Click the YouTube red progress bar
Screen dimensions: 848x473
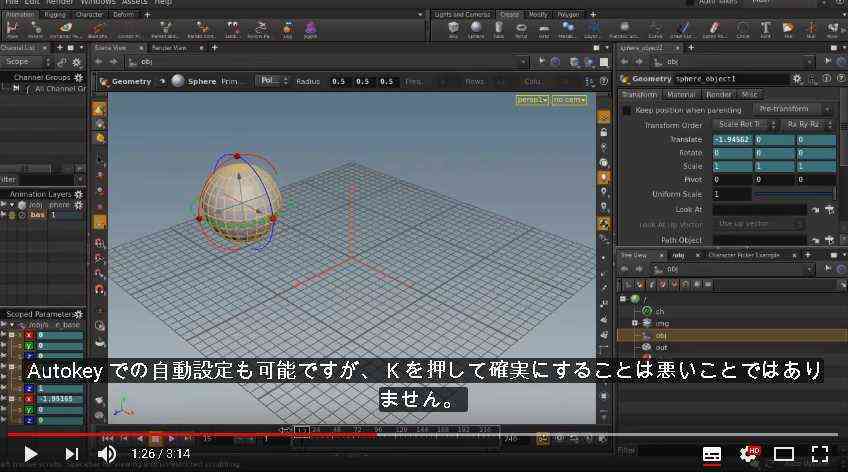[192, 434]
